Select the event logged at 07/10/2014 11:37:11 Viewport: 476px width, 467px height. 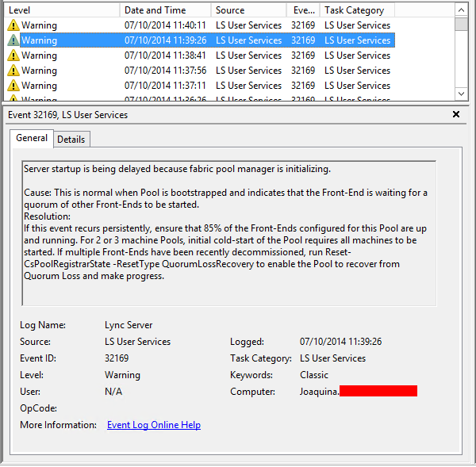[200, 86]
